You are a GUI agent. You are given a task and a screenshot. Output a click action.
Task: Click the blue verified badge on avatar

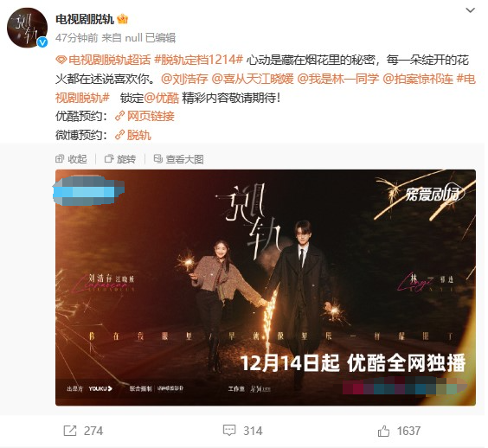click(42, 42)
